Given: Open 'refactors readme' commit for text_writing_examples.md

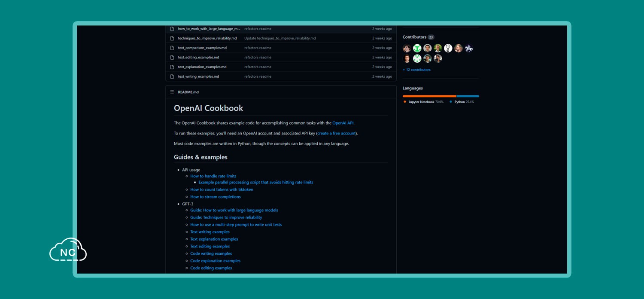Looking at the screenshot, I should pos(258,76).
